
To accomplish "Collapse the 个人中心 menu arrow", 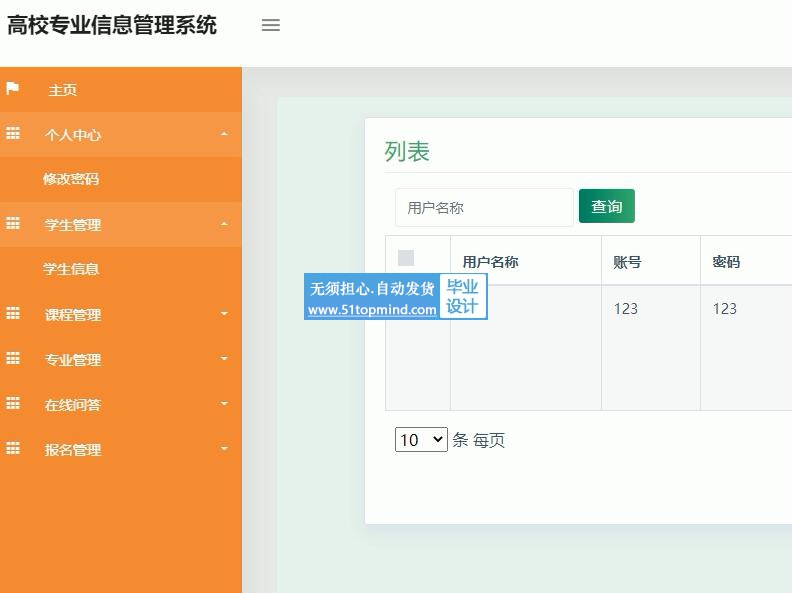I will pyautogui.click(x=224, y=134).
